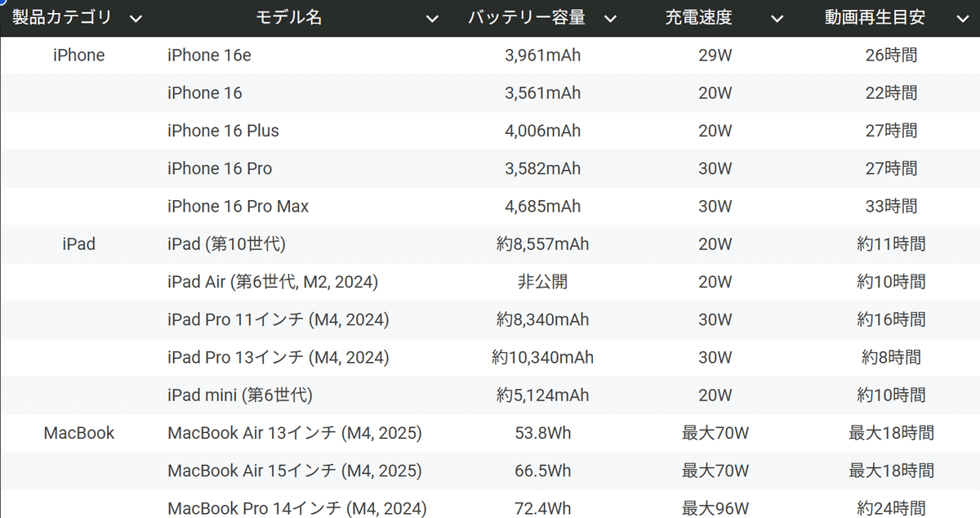Open the モデル名 column dropdown
980x518 pixels.
tap(431, 17)
